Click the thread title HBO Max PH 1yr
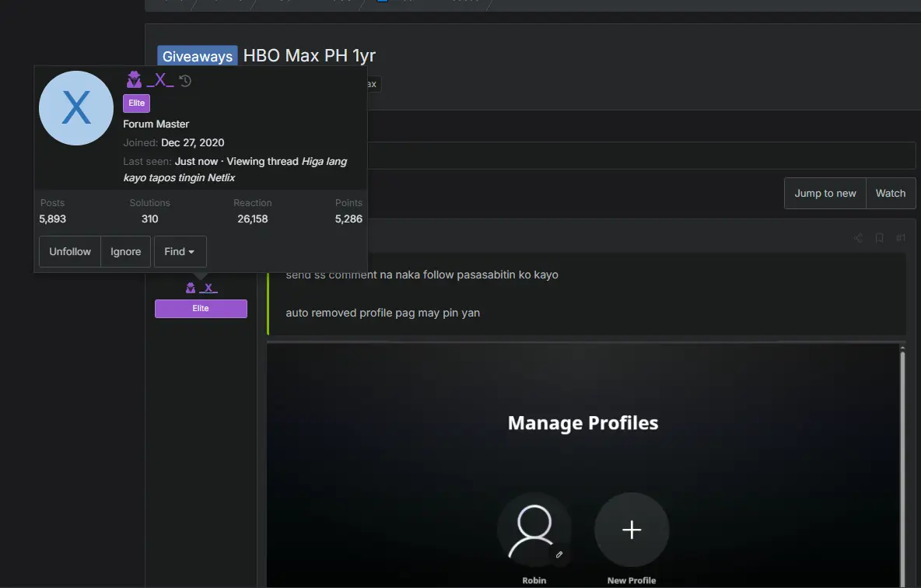 pyautogui.click(x=310, y=56)
